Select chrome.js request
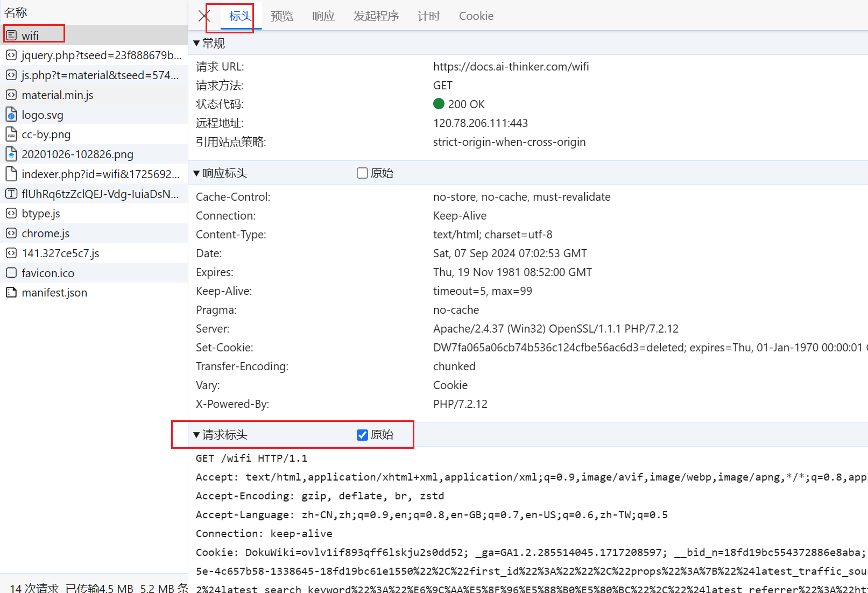868x593 pixels. (94, 233)
